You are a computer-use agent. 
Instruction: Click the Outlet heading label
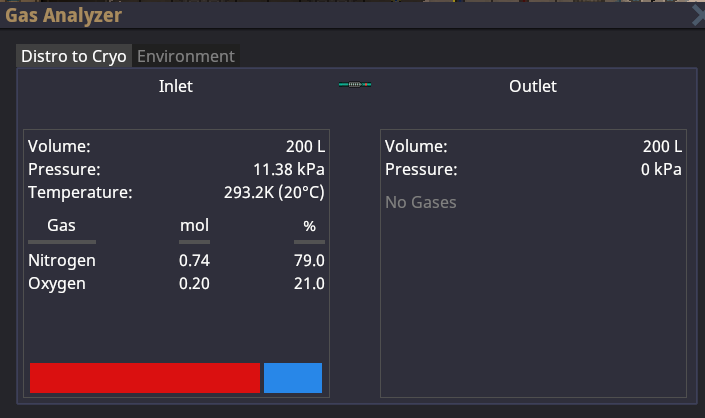533,86
